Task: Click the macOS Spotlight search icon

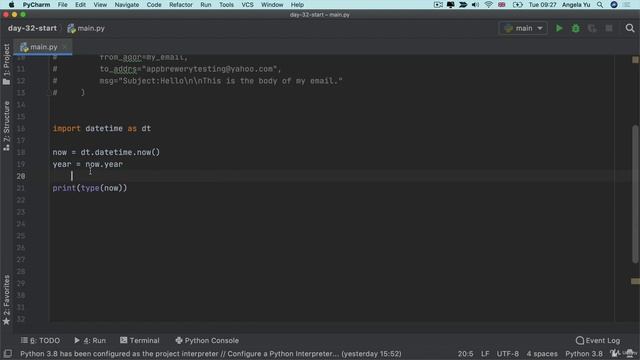Action: [x=600, y=5]
